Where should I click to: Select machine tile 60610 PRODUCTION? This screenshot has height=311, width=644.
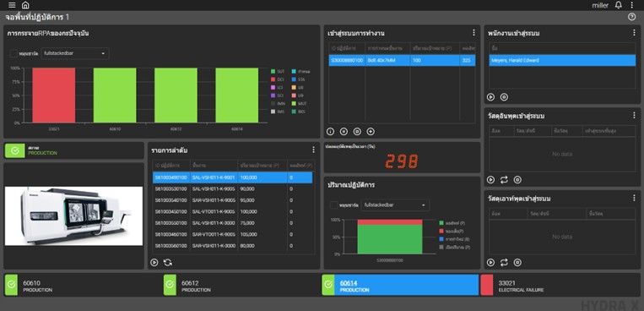(x=83, y=285)
